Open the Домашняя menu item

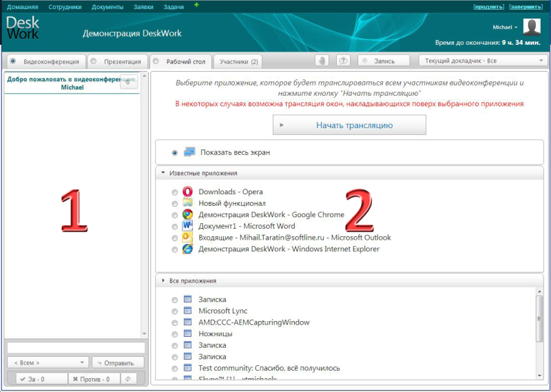(23, 7)
